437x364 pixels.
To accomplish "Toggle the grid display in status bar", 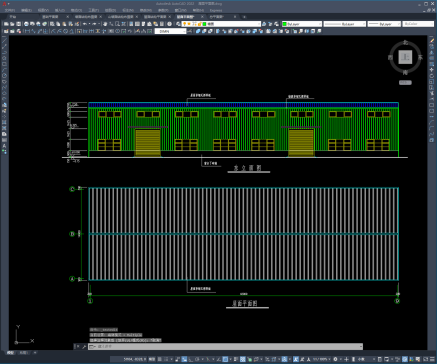I will tap(159, 359).
